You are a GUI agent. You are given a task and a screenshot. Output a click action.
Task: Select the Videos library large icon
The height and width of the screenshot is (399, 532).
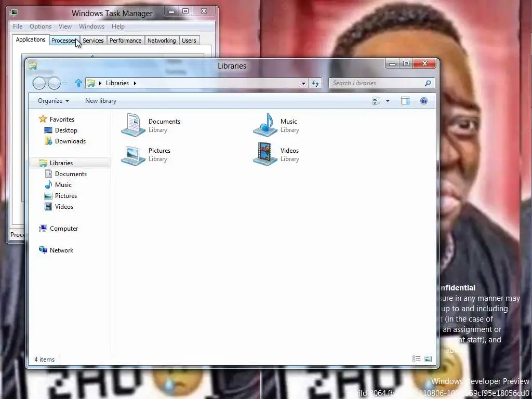point(265,154)
